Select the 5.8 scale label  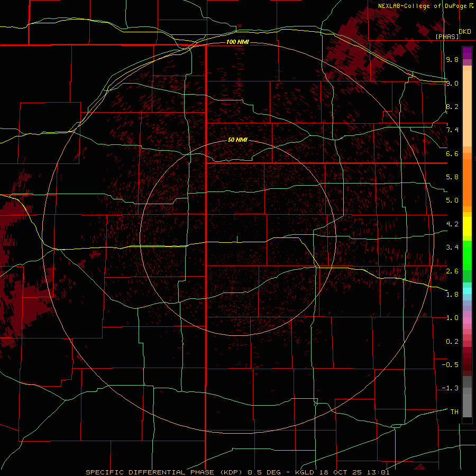pos(452,177)
